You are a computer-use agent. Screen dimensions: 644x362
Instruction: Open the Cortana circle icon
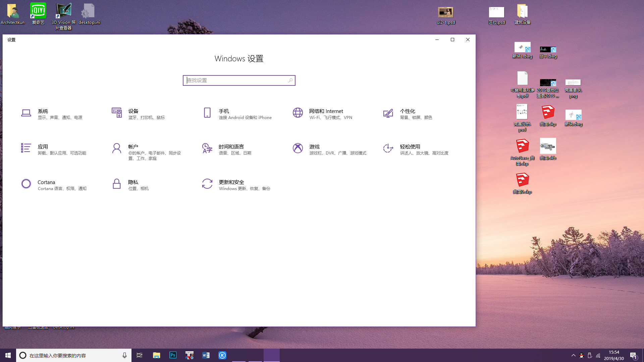pos(26,184)
